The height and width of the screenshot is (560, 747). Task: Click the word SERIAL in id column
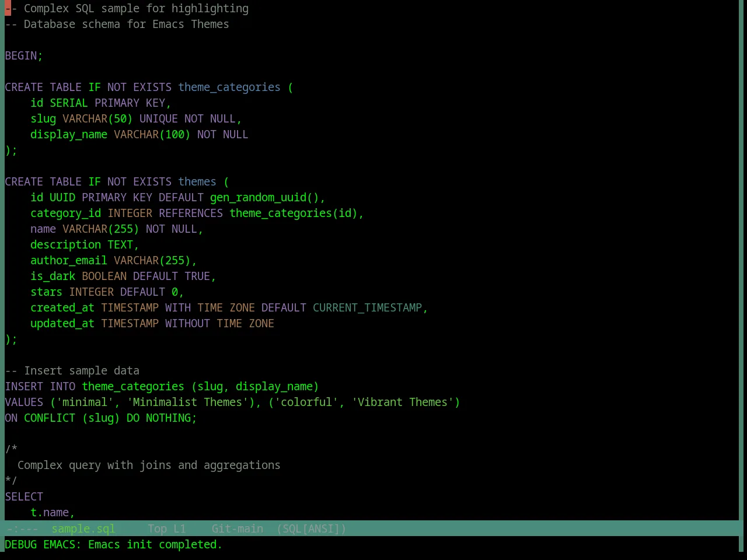(x=69, y=103)
